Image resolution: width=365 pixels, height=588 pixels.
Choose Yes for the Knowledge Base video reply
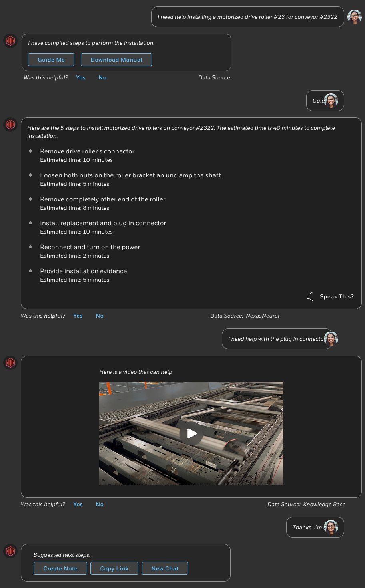pyautogui.click(x=78, y=504)
